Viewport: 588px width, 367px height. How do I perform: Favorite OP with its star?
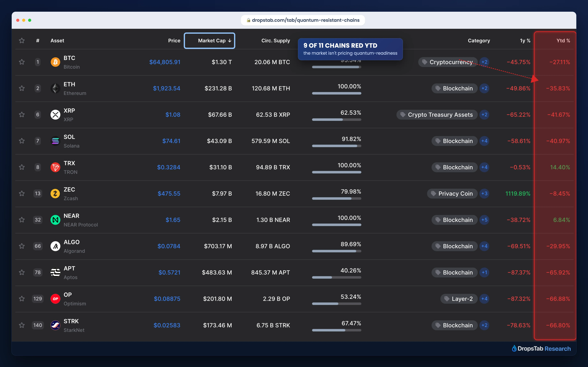22,299
